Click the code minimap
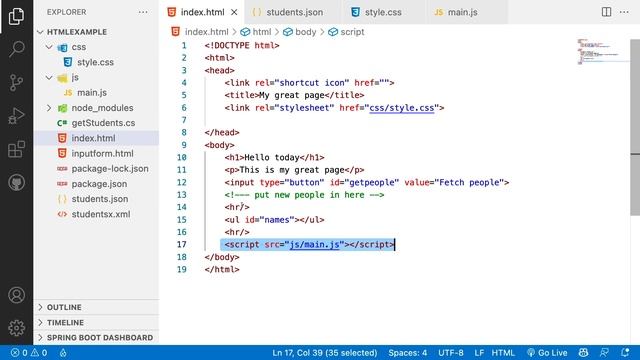640x360 pixels. [602, 51]
